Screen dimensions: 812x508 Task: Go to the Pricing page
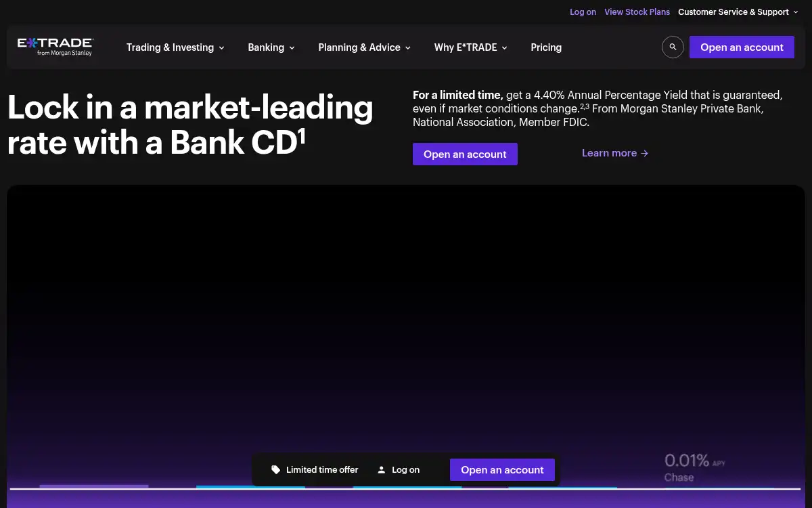[x=546, y=47]
